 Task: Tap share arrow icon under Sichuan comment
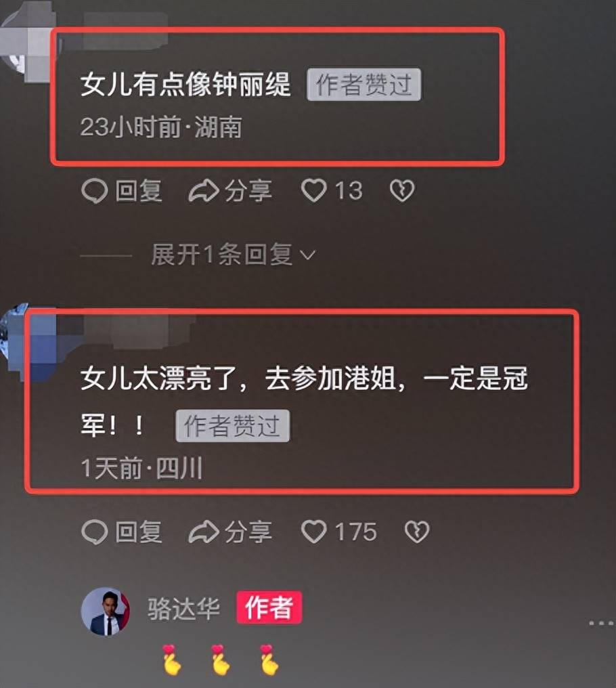tap(204, 532)
